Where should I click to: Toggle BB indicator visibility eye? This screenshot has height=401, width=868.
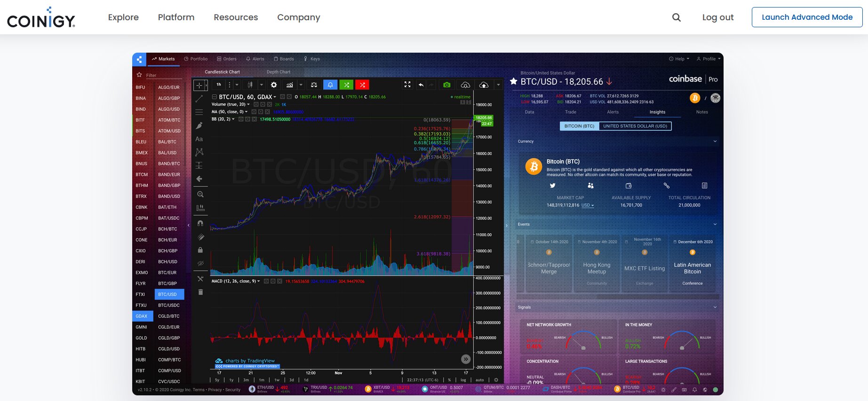241,119
